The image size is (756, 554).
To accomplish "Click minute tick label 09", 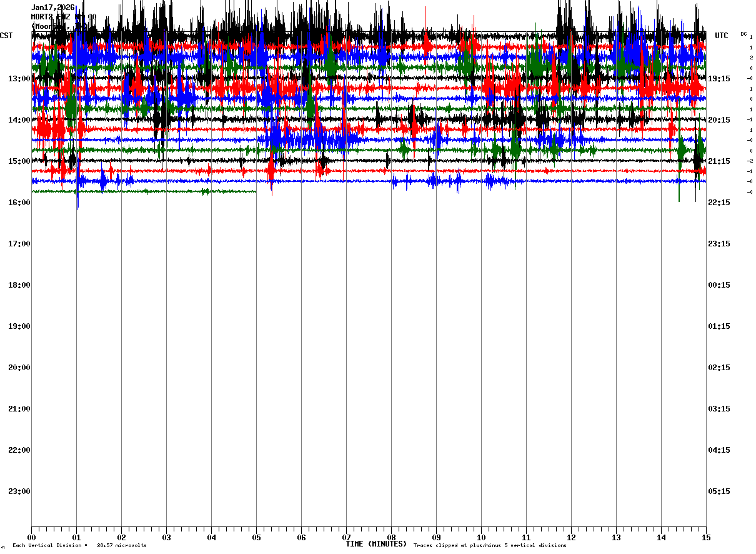I will tap(436, 537).
